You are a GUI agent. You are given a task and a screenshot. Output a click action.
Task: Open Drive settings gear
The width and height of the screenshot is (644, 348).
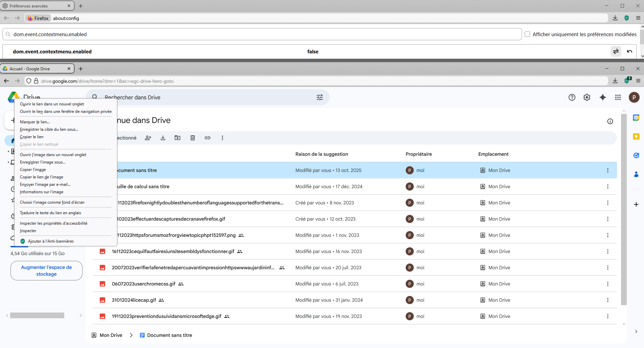click(x=587, y=97)
